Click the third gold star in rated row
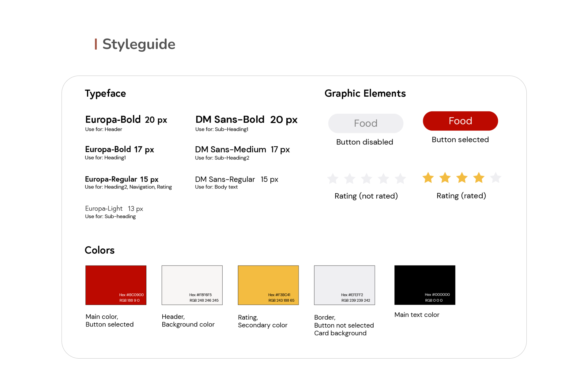 [462, 178]
